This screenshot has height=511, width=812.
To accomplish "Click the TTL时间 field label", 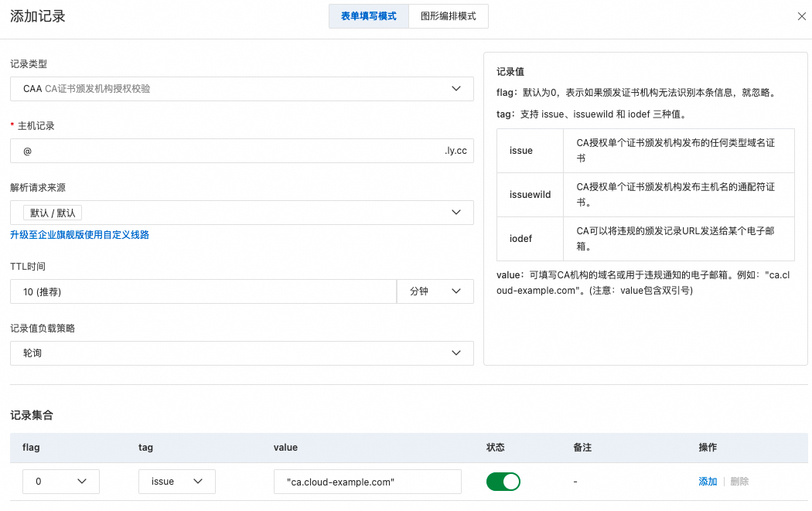I will click(x=28, y=267).
